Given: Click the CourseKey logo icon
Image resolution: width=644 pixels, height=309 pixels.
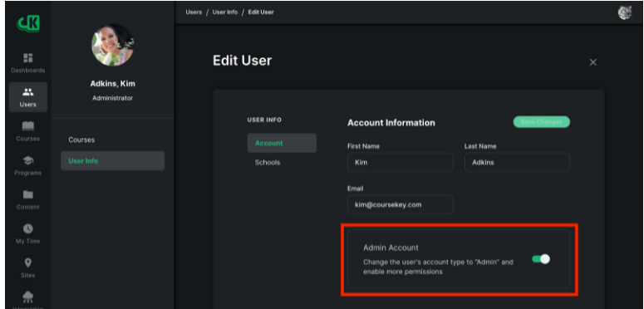Looking at the screenshot, I should point(28,23).
